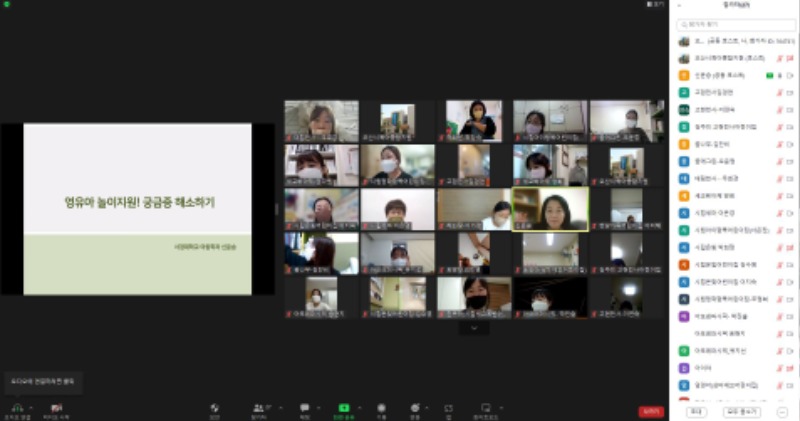
Task: Toggle mute for the third participant in list
Action: pyautogui.click(x=778, y=75)
